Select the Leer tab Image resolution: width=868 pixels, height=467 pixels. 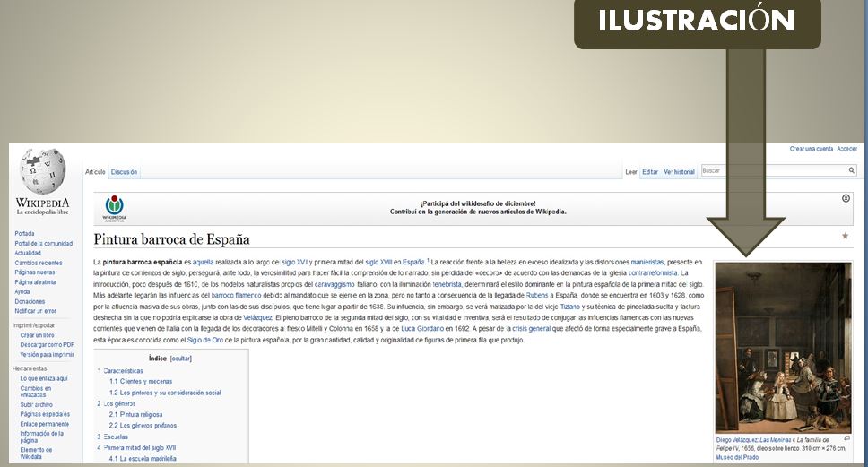(x=631, y=172)
